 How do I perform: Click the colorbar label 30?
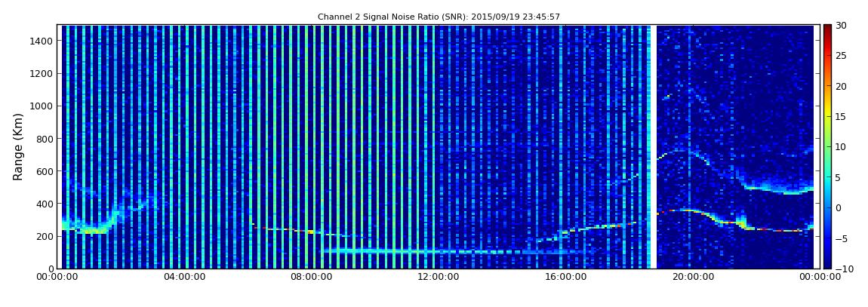[842, 26]
